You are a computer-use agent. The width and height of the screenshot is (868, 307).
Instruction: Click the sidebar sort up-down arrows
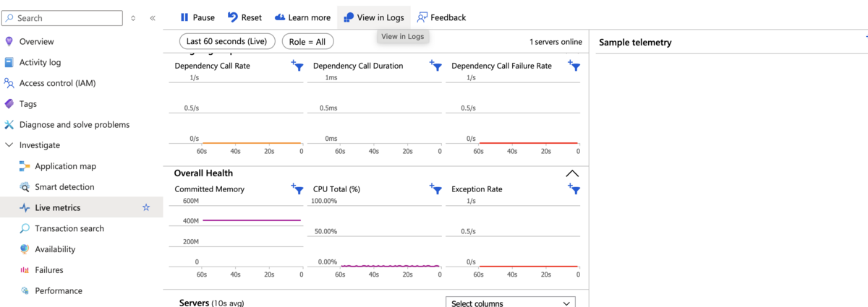coord(133,18)
